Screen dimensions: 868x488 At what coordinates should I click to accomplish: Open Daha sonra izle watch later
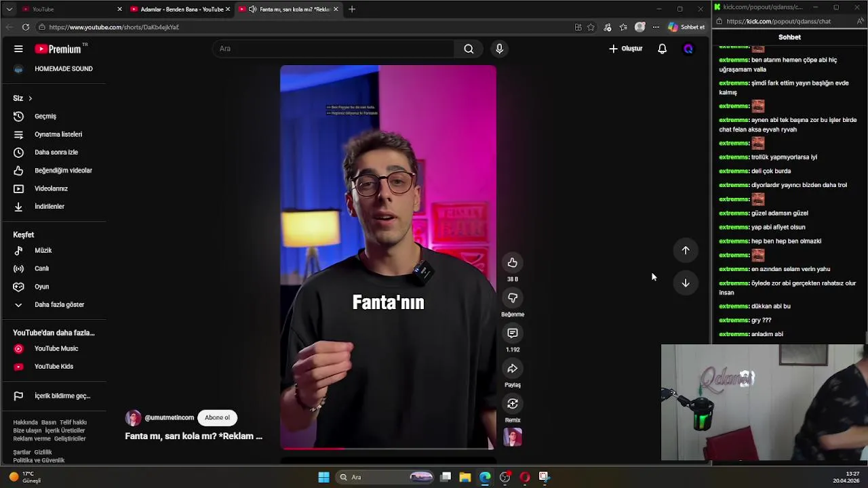coord(57,152)
